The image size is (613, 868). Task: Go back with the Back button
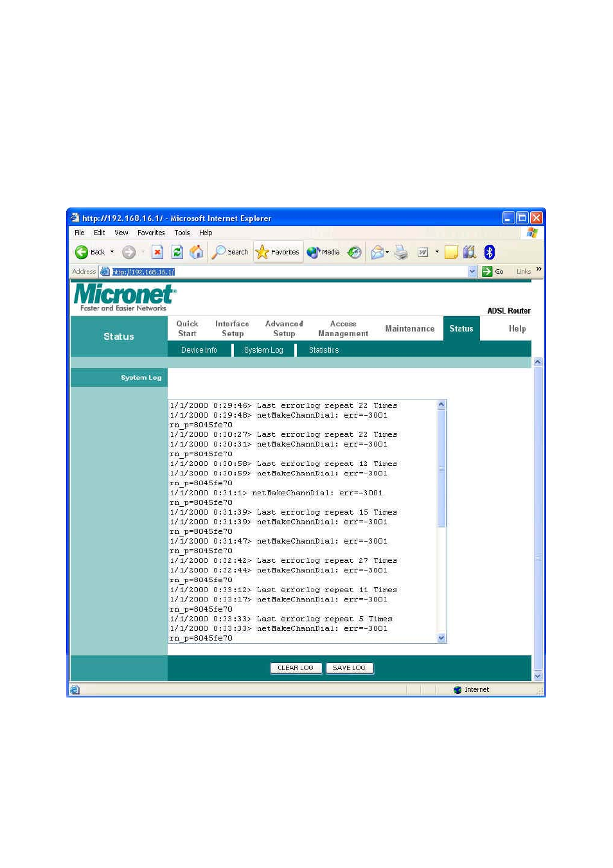pyautogui.click(x=90, y=252)
